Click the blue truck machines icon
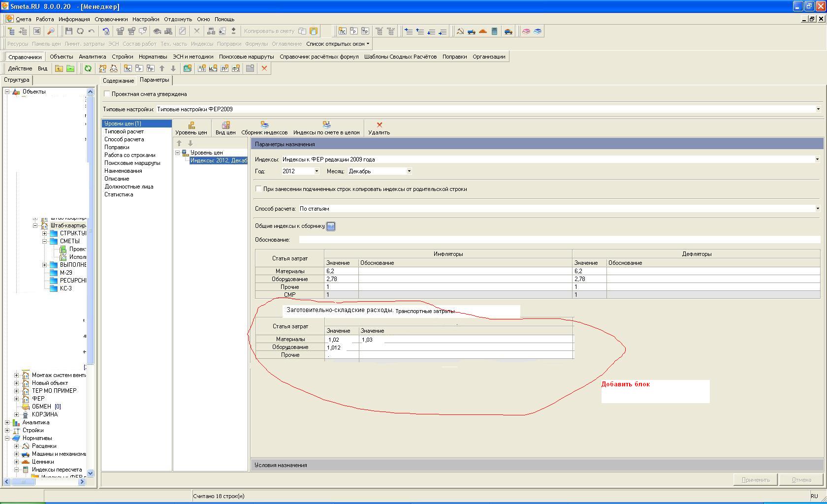The width and height of the screenshot is (827, 504). [471, 31]
